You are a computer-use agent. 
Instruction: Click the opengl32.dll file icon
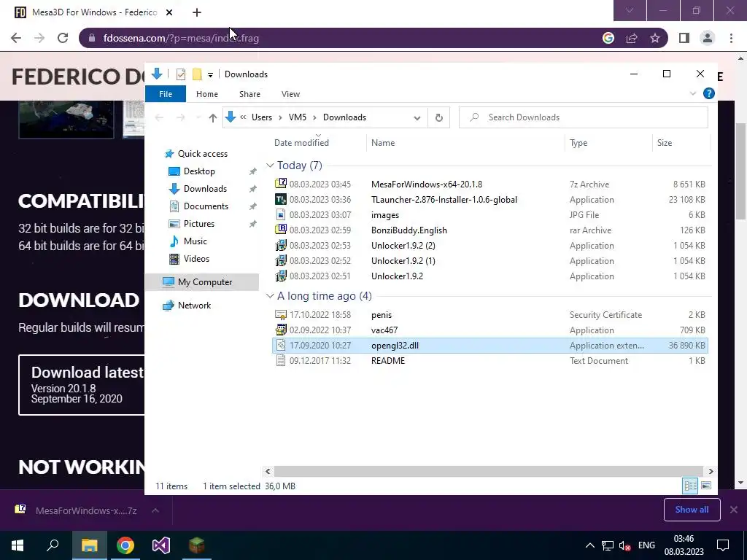tap(281, 345)
